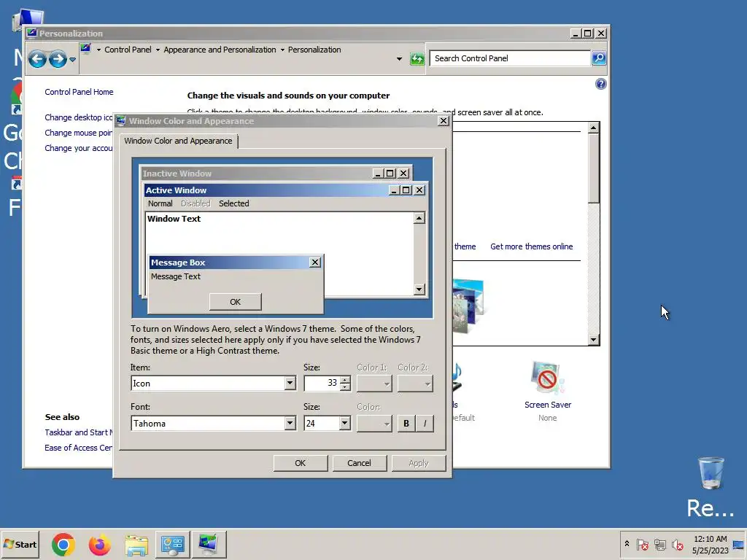Open Ease of Access Center link
Screen dimensions: 747x560
[79, 448]
